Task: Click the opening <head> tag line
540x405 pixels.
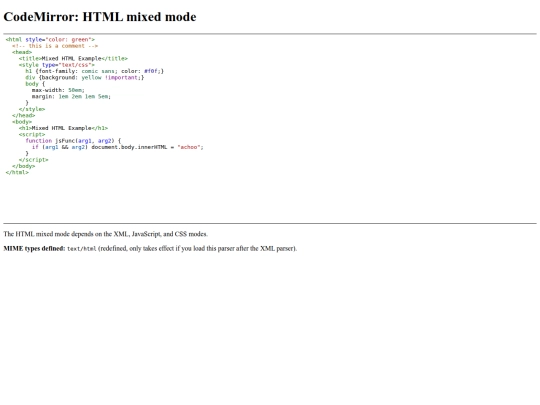Action: (22, 52)
